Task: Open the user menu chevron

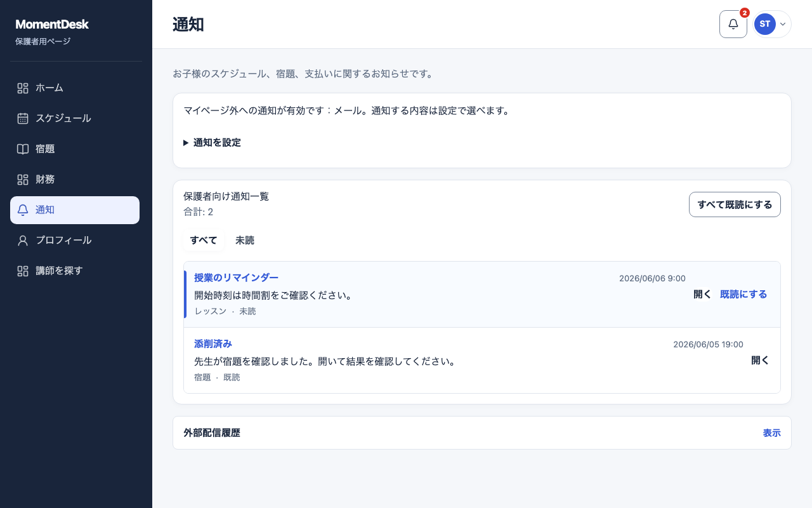Action: (x=783, y=24)
